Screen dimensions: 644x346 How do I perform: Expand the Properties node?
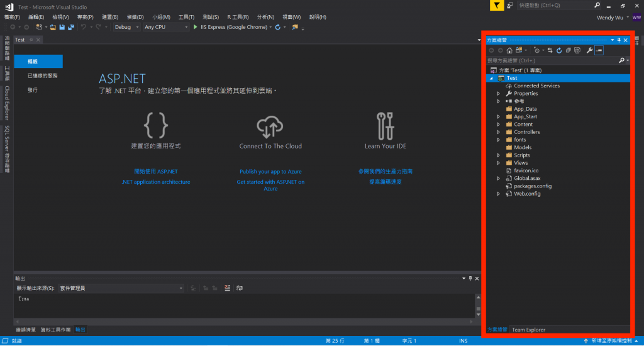pos(499,94)
